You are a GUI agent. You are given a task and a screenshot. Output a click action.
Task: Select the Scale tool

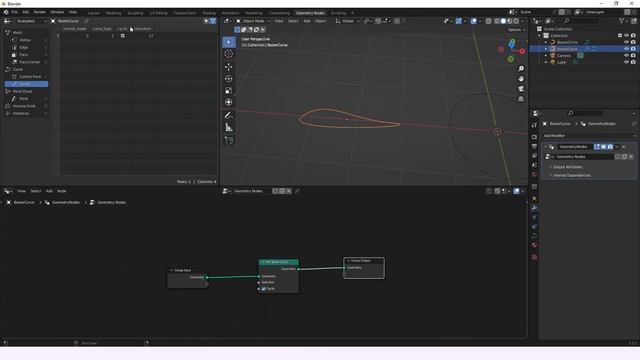(x=229, y=90)
